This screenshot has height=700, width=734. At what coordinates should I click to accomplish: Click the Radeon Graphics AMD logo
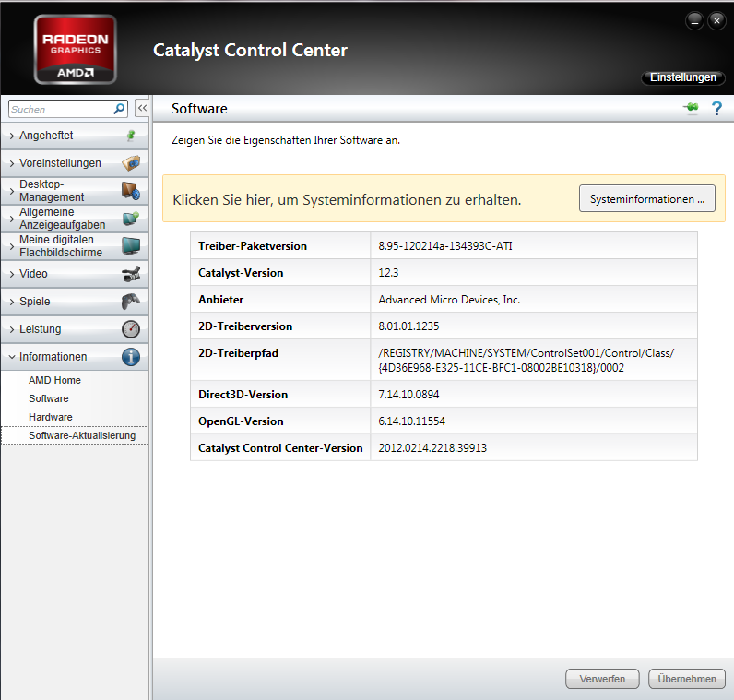click(x=76, y=50)
